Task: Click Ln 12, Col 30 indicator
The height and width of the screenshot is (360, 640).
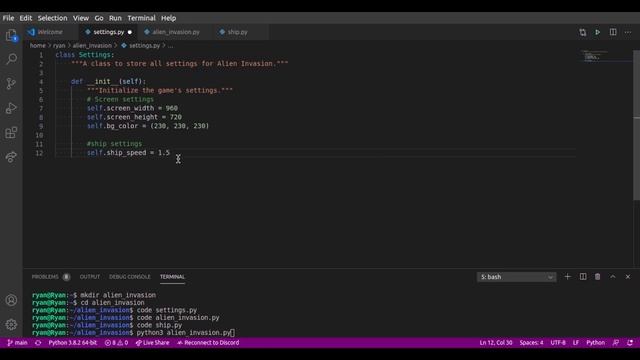Action: tap(496, 343)
